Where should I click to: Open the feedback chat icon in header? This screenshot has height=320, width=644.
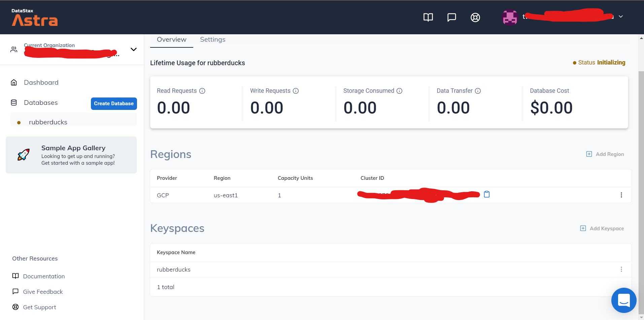tap(451, 17)
